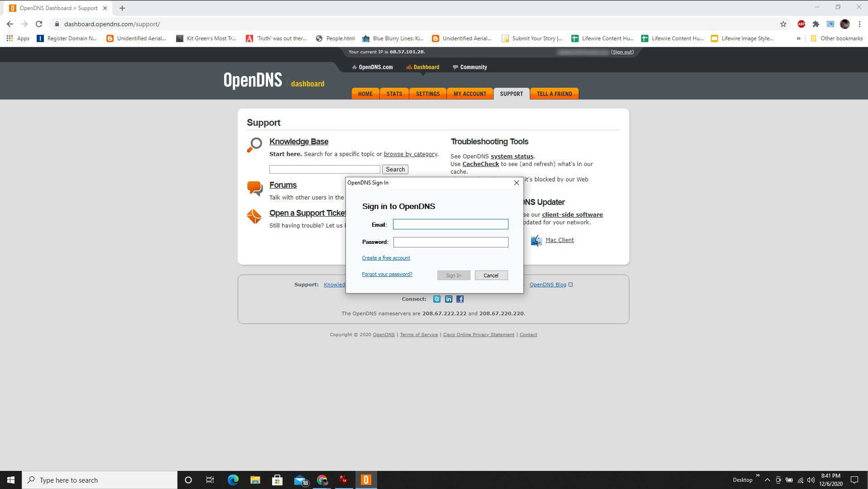Click the knowledge base Search button

(395, 169)
